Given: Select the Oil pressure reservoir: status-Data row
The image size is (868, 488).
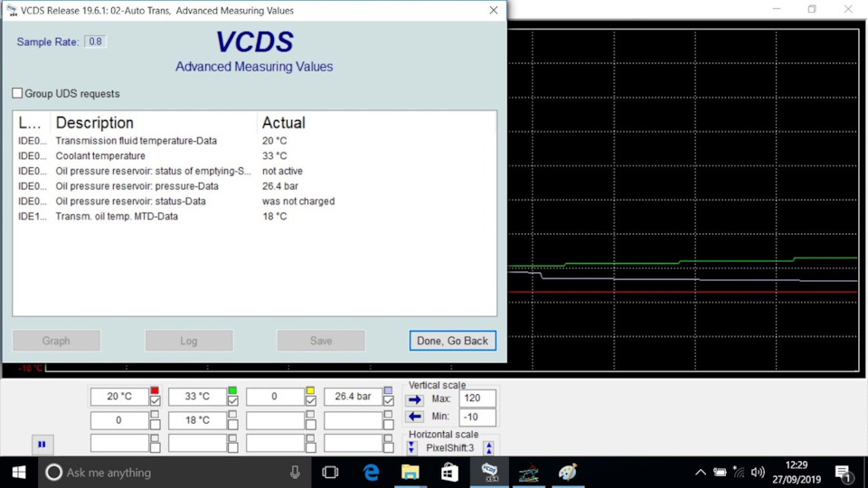Looking at the screenshot, I should coord(255,202).
